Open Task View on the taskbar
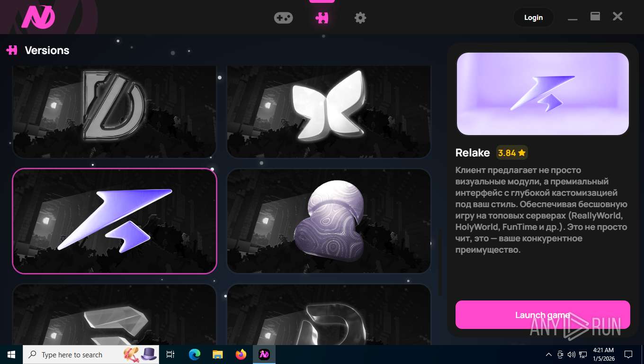The image size is (644, 364). point(170,355)
